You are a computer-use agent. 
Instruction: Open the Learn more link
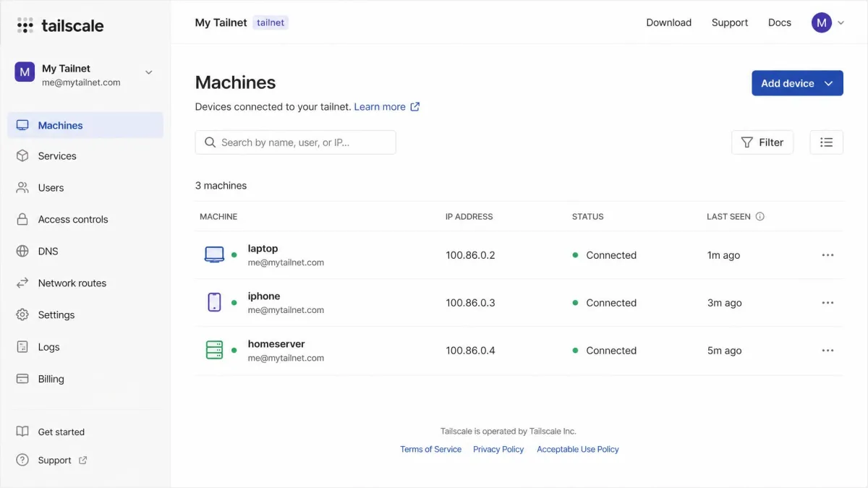click(380, 106)
